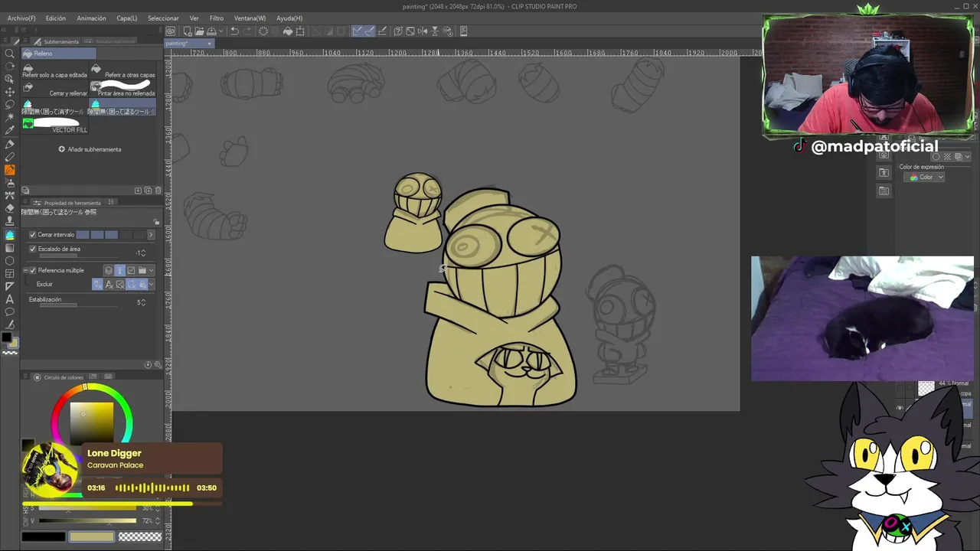The width and height of the screenshot is (980, 551).
Task: Click the trash icon in Subherramienta panel
Action: pyautogui.click(x=158, y=191)
